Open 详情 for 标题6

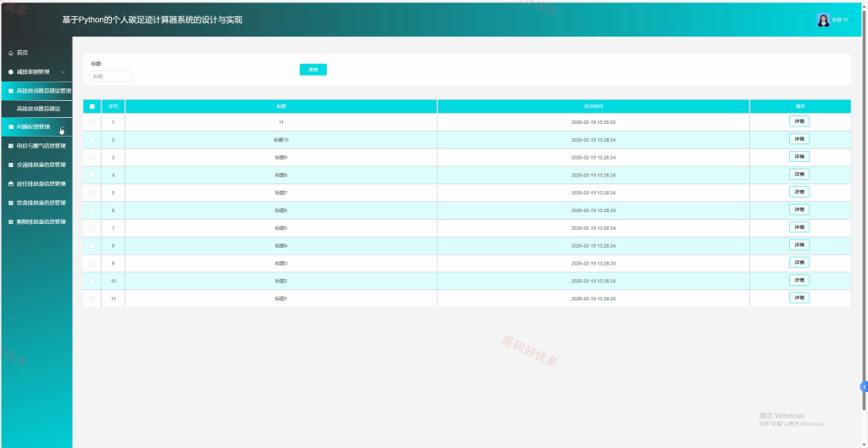pyautogui.click(x=799, y=210)
